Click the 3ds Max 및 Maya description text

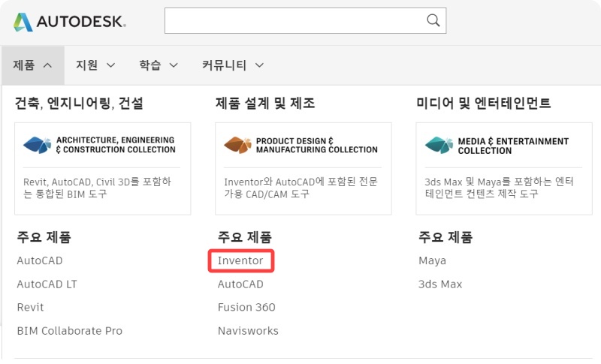coord(499,188)
